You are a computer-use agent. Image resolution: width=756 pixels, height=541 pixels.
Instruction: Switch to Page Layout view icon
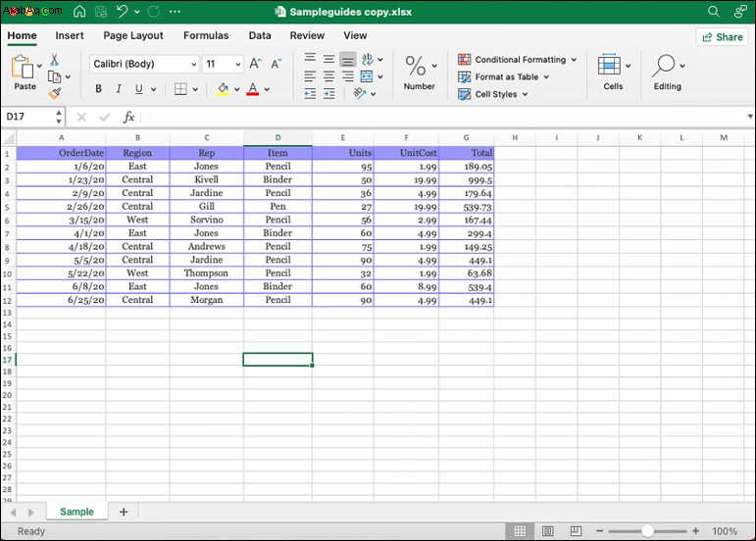pyautogui.click(x=548, y=531)
